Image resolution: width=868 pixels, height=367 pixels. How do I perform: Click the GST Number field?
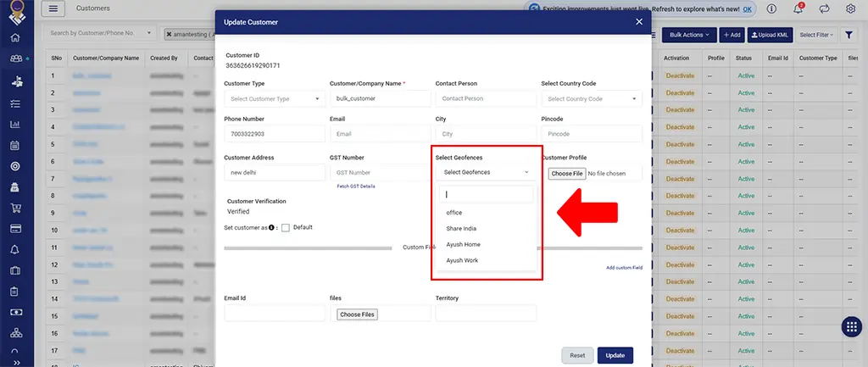click(381, 172)
